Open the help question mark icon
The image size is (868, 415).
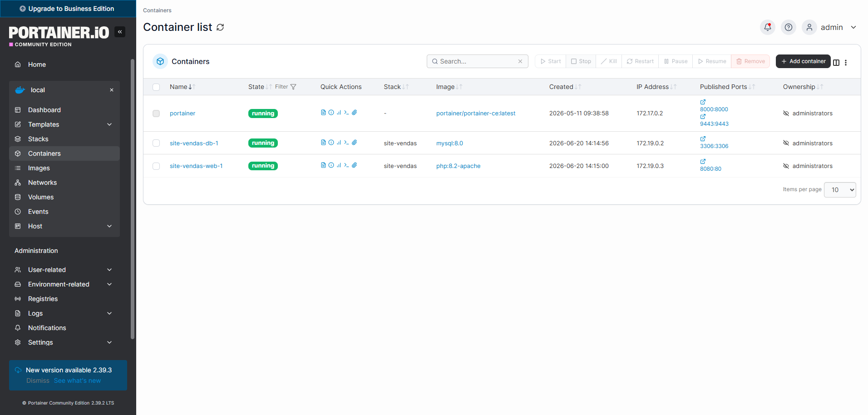pos(789,27)
